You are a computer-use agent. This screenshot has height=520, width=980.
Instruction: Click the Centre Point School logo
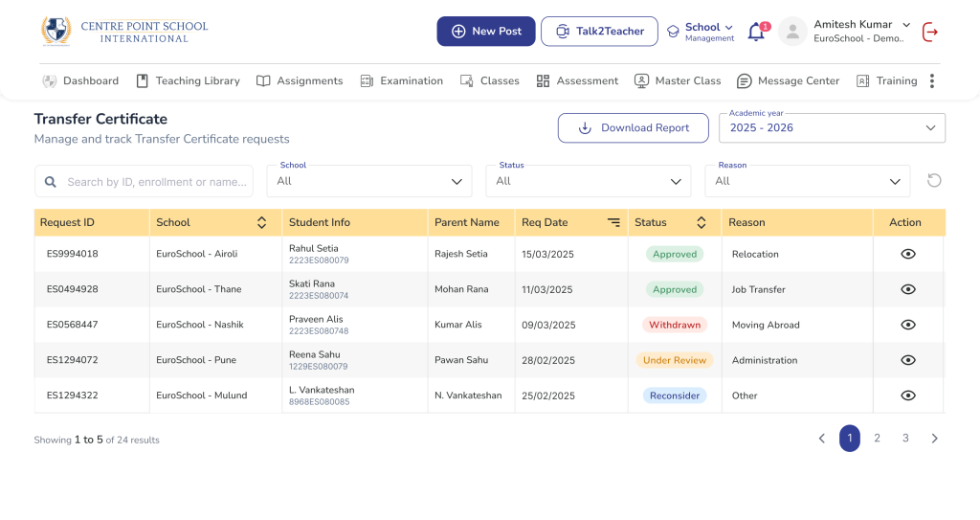[x=124, y=31]
